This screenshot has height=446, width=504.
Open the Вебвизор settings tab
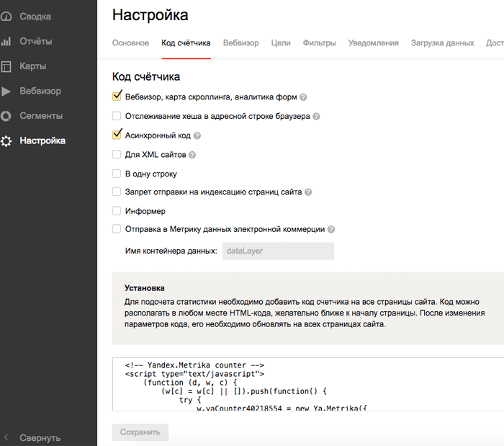coord(240,43)
